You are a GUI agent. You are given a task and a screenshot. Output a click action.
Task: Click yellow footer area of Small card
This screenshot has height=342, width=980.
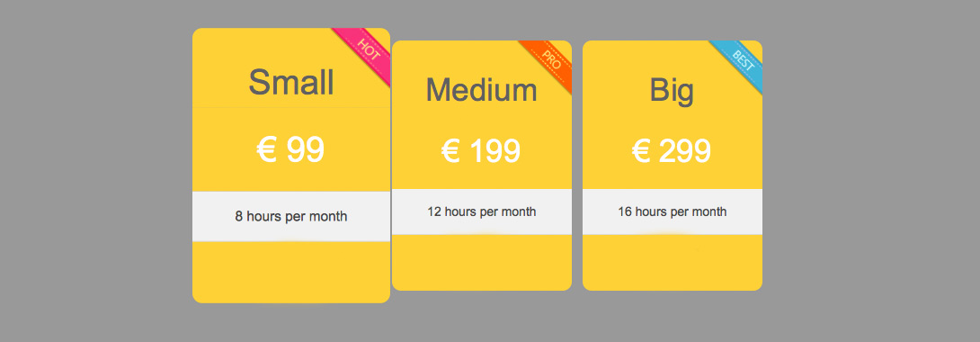coord(291,272)
